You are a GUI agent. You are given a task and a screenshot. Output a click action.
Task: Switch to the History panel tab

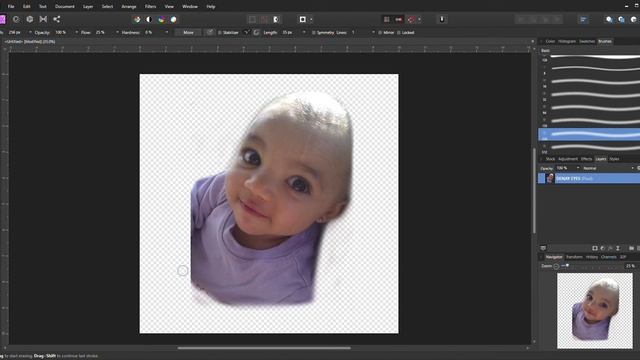[592, 257]
